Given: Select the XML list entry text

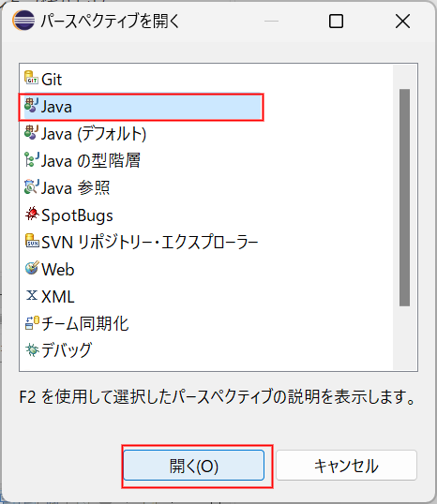Looking at the screenshot, I should (58, 296).
